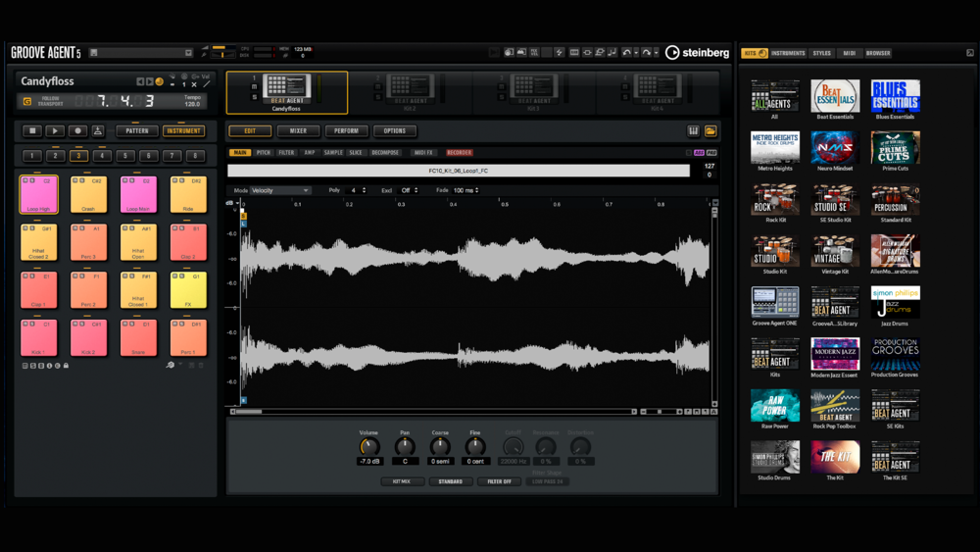The height and width of the screenshot is (552, 980).
Task: Open the undo history dropdown arrow
Action: pyautogui.click(x=636, y=53)
